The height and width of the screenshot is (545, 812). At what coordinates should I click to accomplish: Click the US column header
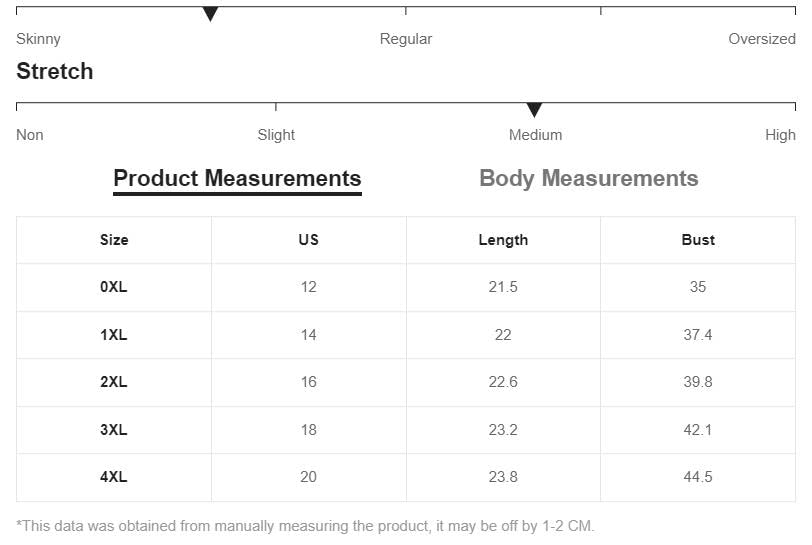(x=308, y=240)
